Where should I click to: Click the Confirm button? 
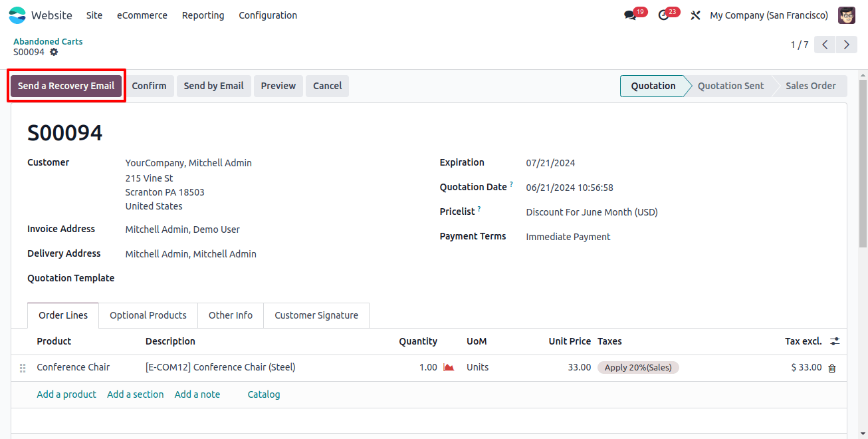pyautogui.click(x=149, y=86)
